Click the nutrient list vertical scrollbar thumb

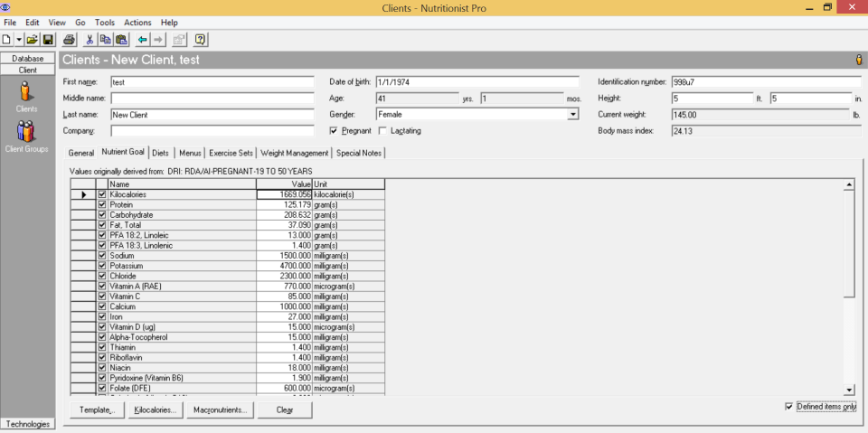coord(848,244)
